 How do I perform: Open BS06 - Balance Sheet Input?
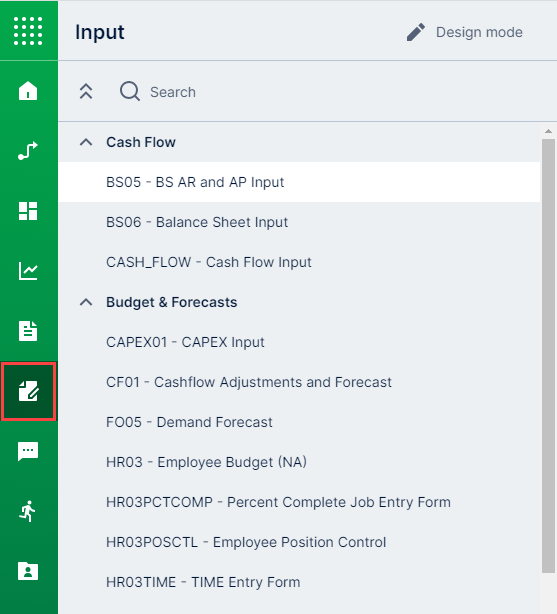pyautogui.click(x=299, y=222)
